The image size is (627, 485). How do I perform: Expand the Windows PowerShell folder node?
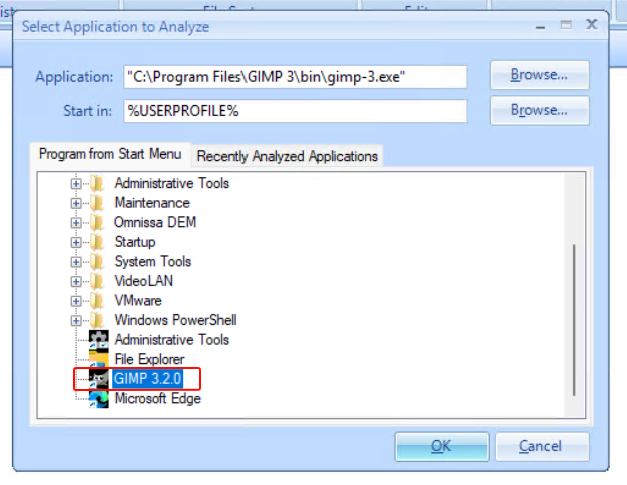[76, 320]
